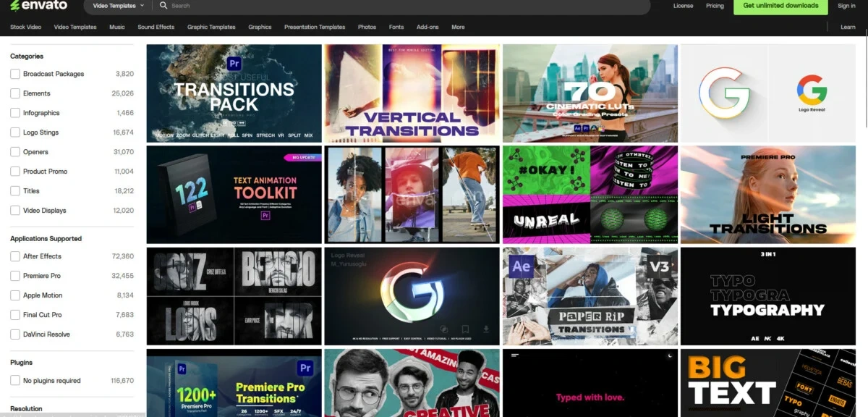The width and height of the screenshot is (868, 417).
Task: Tick the Product Promo checkbox
Action: [x=15, y=172]
